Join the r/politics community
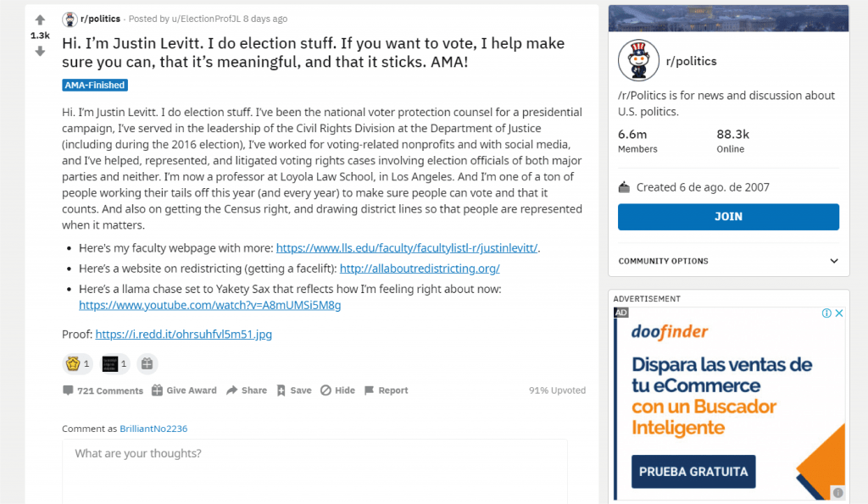The height and width of the screenshot is (504, 868). pyautogui.click(x=728, y=217)
